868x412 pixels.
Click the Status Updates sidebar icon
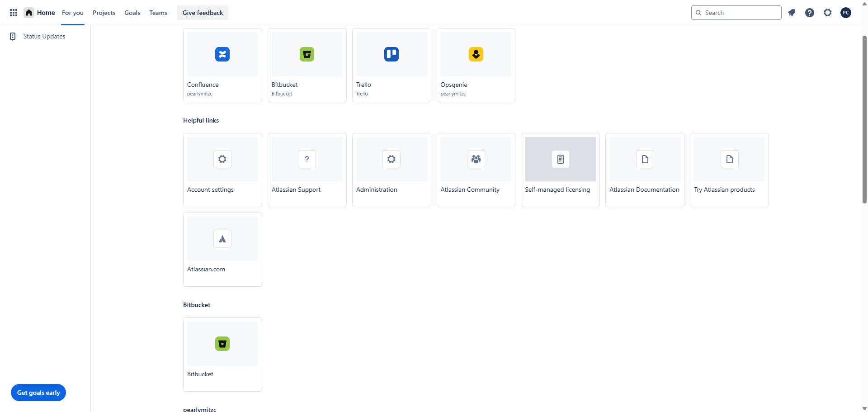13,36
